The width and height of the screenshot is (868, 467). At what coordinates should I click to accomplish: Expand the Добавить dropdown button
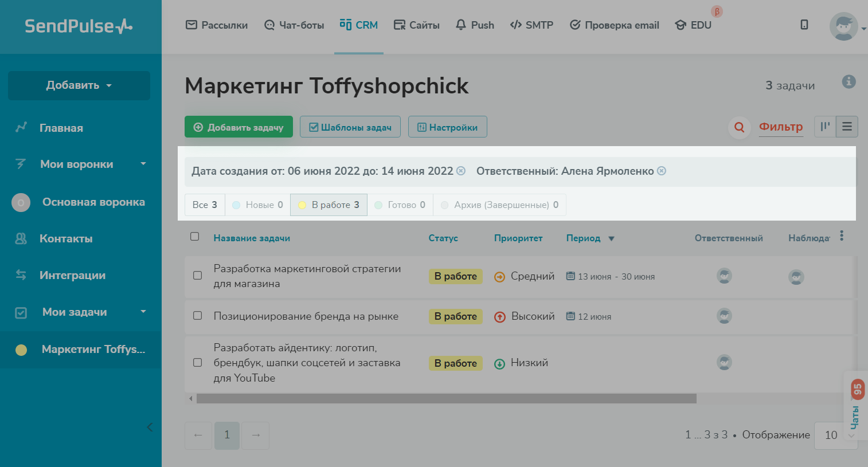pos(79,85)
